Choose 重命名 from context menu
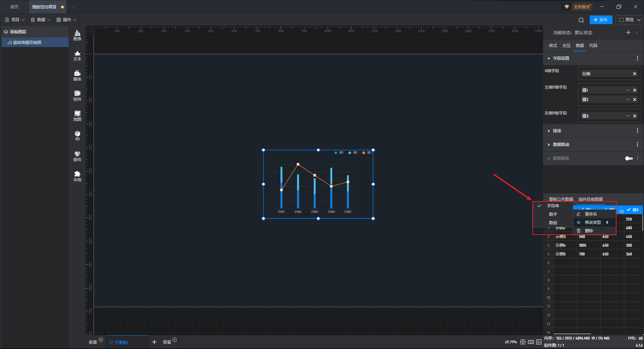This screenshot has height=349, width=644. click(594, 214)
